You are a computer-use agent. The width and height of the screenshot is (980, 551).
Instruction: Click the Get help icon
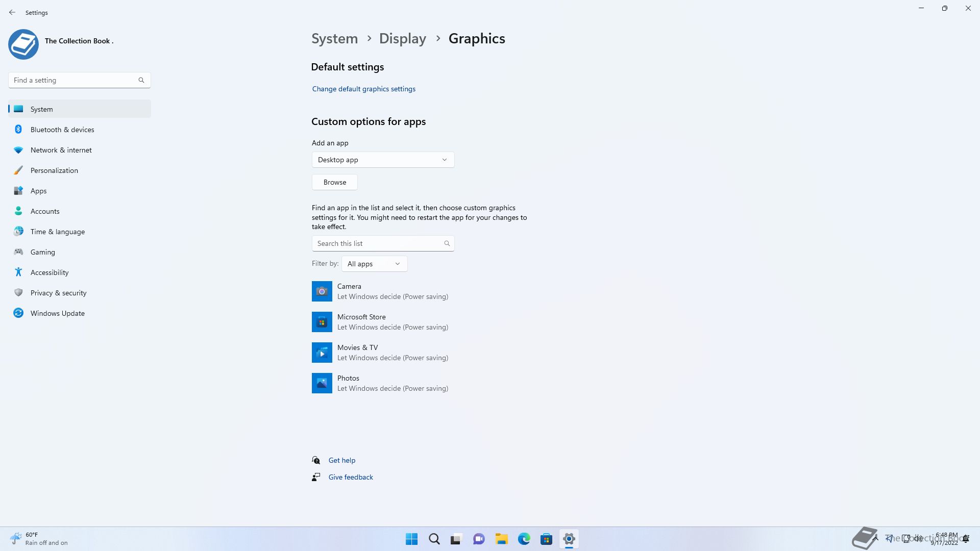[x=316, y=460]
